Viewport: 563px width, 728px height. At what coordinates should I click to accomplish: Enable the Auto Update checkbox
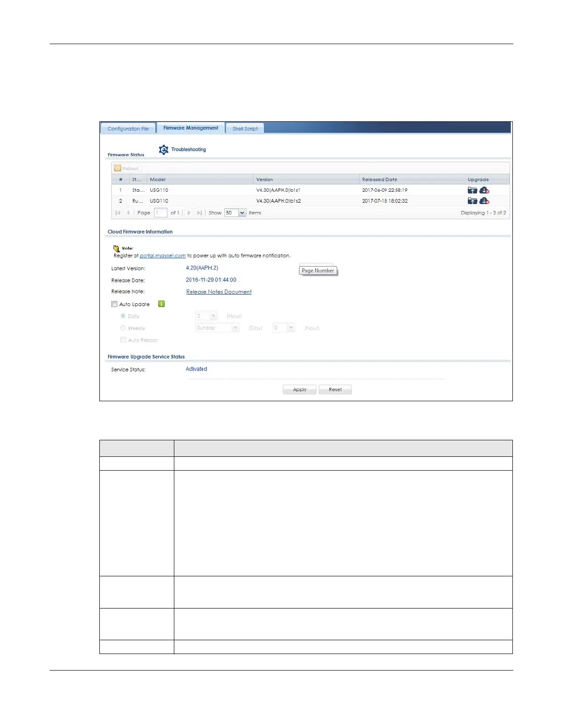click(x=114, y=304)
